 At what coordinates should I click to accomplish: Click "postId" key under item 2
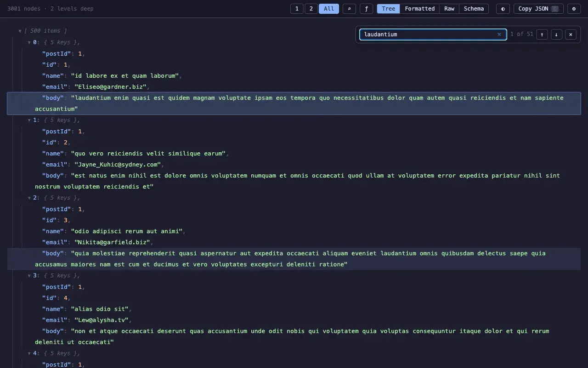(57, 209)
